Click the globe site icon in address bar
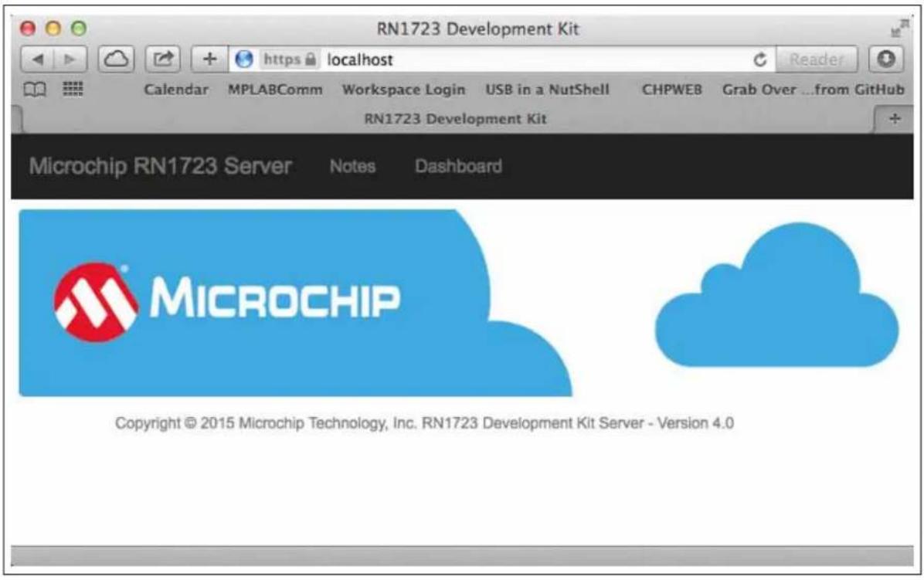This screenshot has width=924, height=580. point(244,59)
